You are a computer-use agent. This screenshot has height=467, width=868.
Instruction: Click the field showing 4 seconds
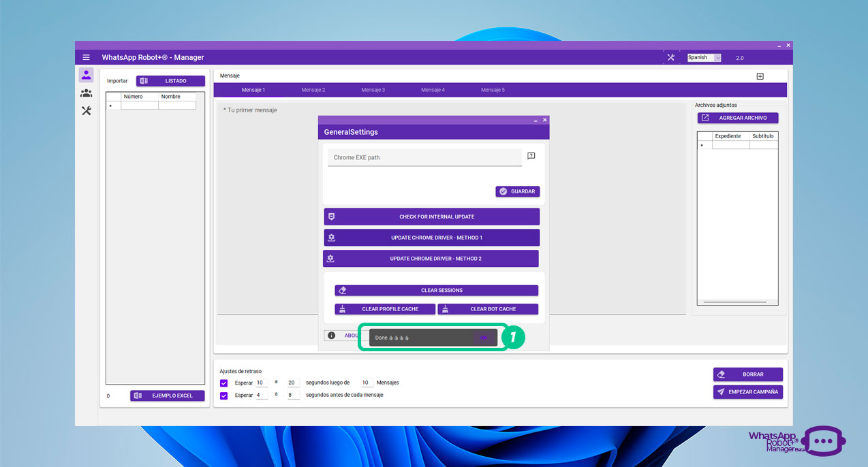tap(262, 395)
